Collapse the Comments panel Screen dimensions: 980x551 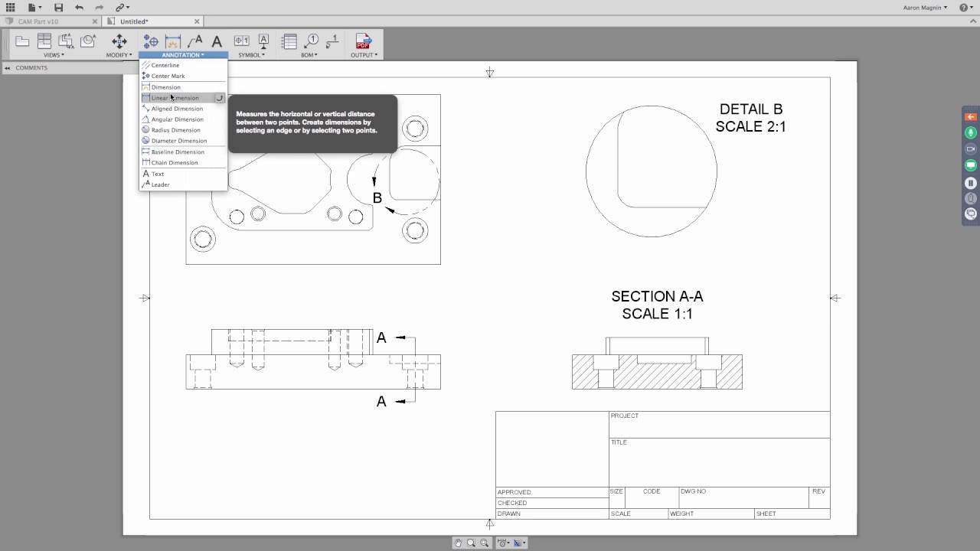[8, 68]
